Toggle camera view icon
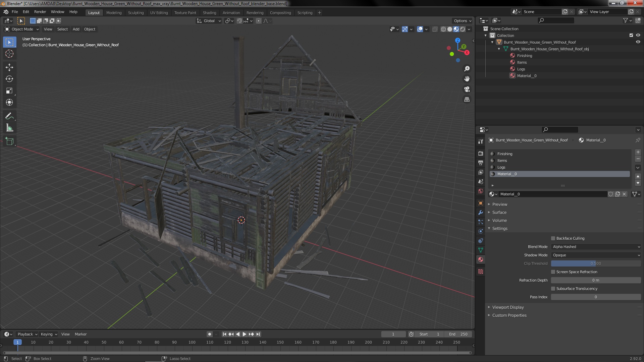The height and width of the screenshot is (362, 644). (x=467, y=89)
